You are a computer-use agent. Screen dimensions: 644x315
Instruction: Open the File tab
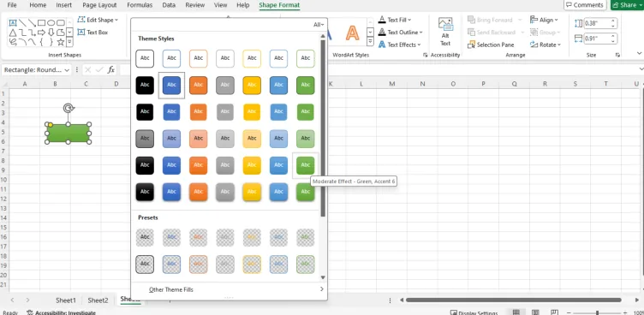[x=12, y=5]
